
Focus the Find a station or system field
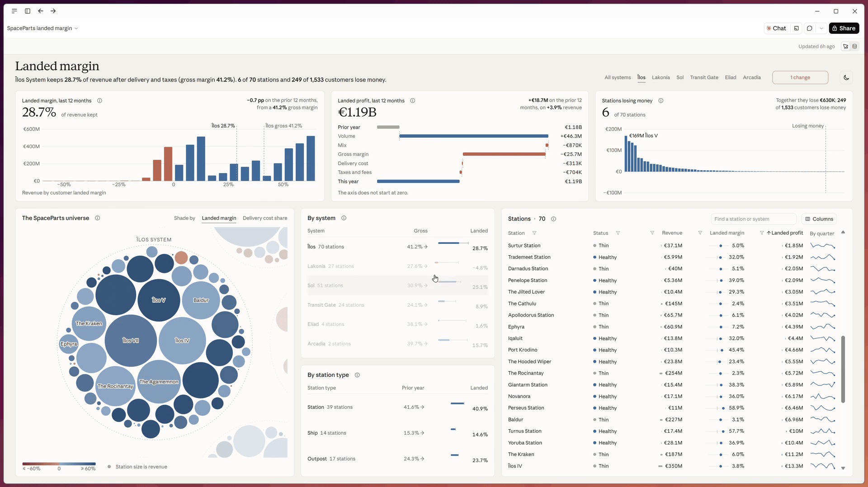pos(754,219)
